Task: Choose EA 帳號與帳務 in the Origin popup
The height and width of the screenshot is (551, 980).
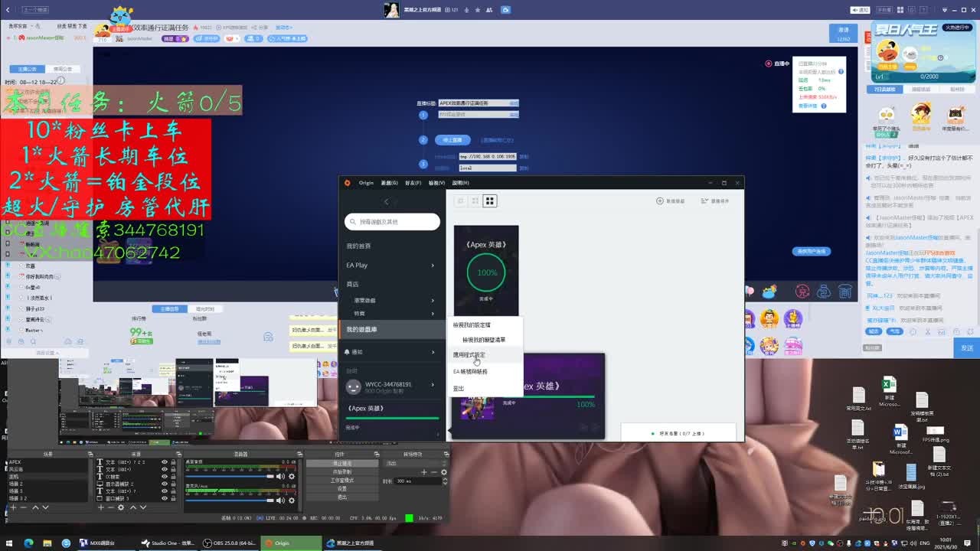Action: tap(470, 372)
